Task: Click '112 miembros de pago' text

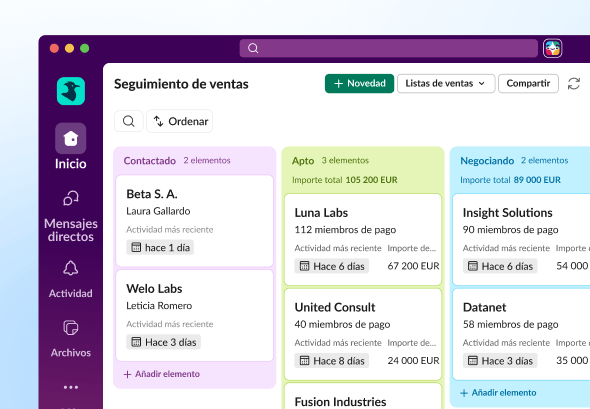Action: click(x=345, y=230)
